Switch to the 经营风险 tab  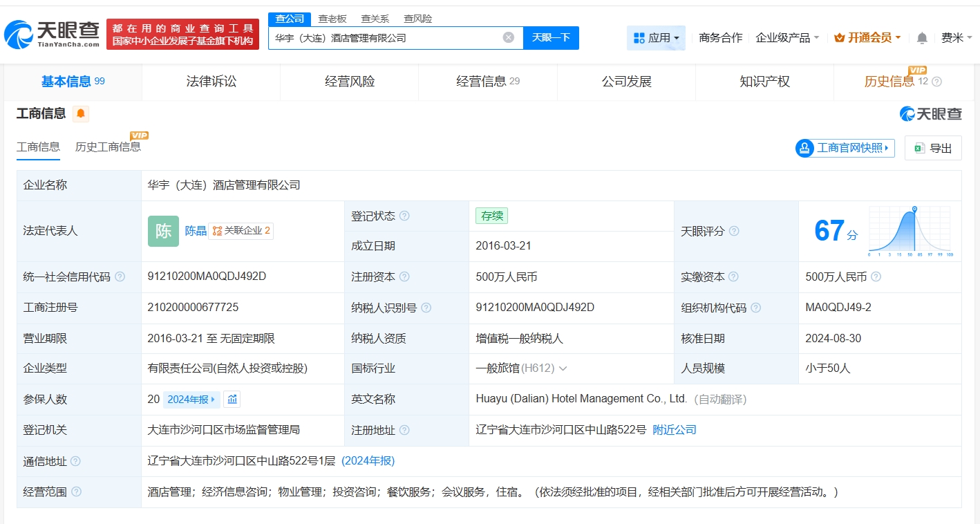[x=350, y=82]
